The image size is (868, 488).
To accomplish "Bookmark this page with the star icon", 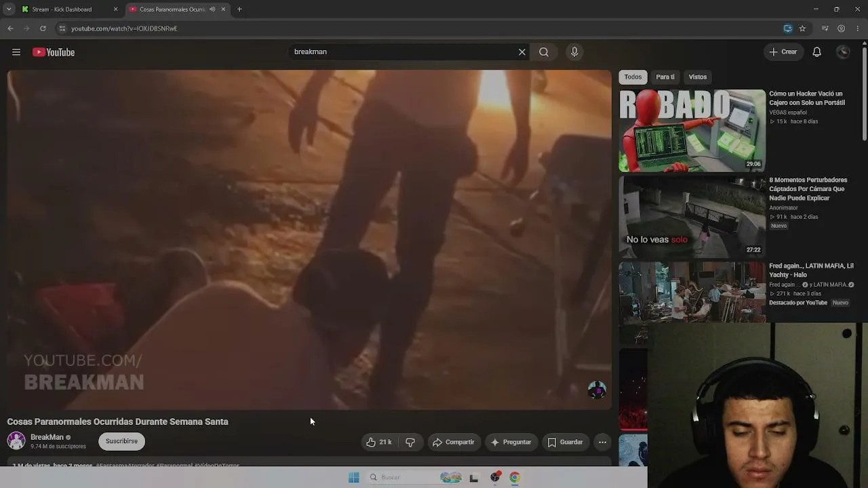I will point(802,28).
